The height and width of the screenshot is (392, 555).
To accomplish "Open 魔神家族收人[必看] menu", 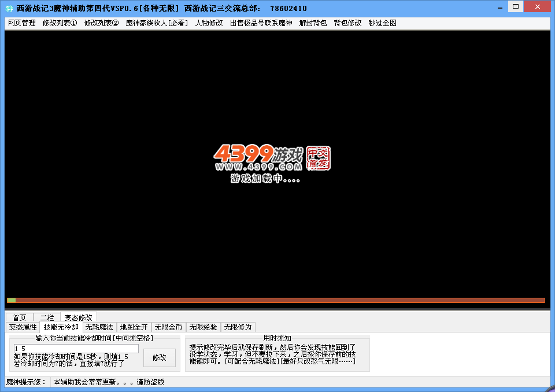I will tap(157, 23).
